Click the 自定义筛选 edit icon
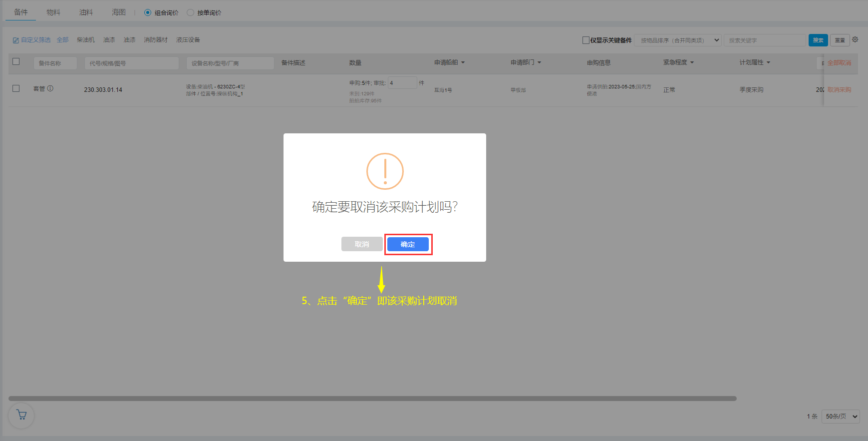Screen dimensions: 868x441 click(x=16, y=40)
